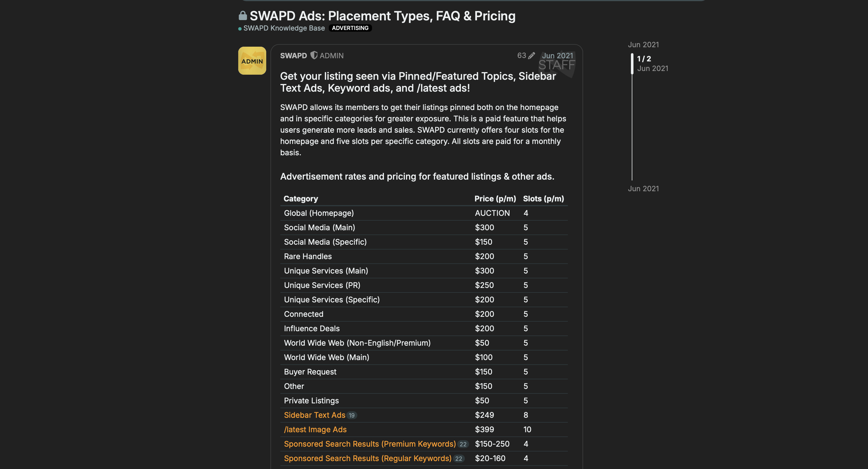Open the SWAPD admin avatar

tap(252, 61)
